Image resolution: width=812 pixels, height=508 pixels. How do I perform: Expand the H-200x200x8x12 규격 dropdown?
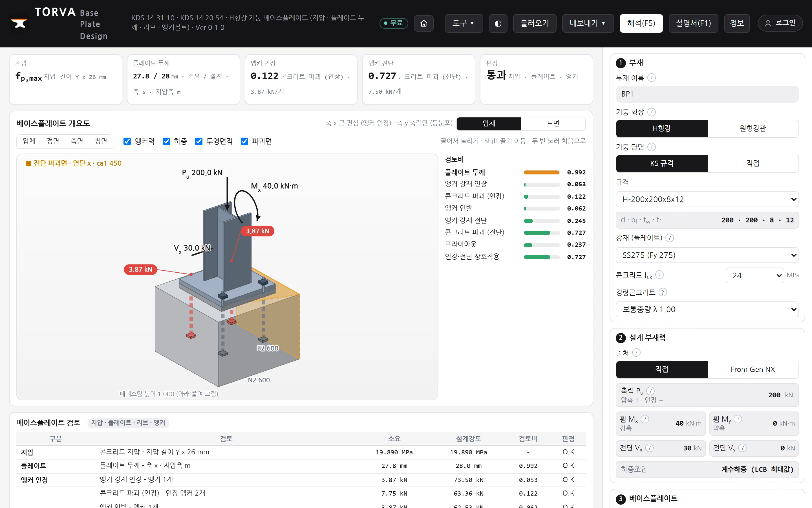tap(707, 199)
